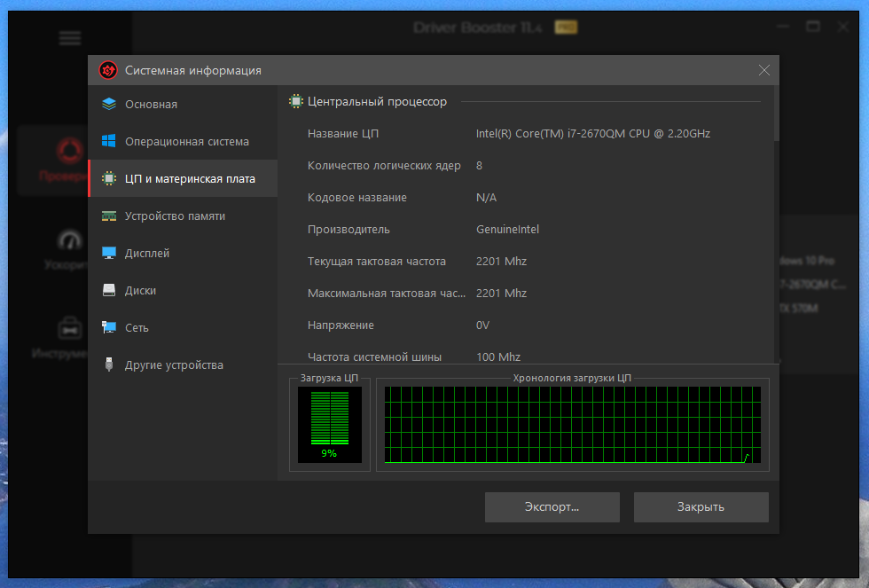Open the Основная section
Image resolution: width=869 pixels, height=588 pixels.
183,104
